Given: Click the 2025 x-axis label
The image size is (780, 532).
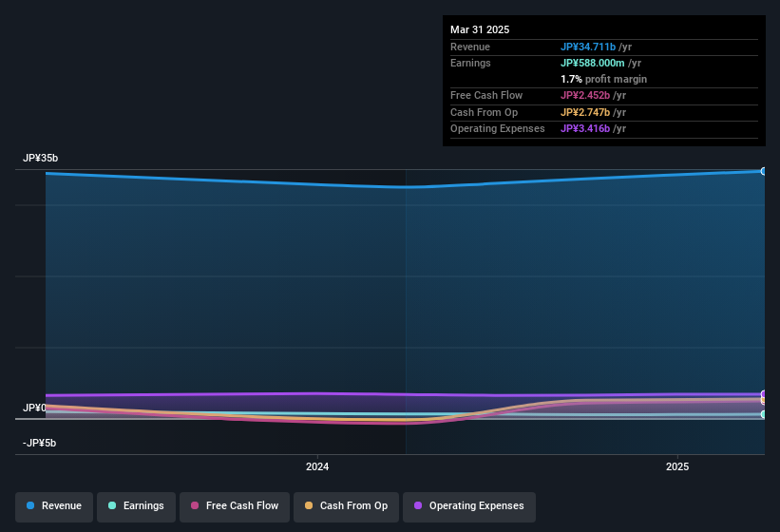Looking at the screenshot, I should tap(677, 466).
